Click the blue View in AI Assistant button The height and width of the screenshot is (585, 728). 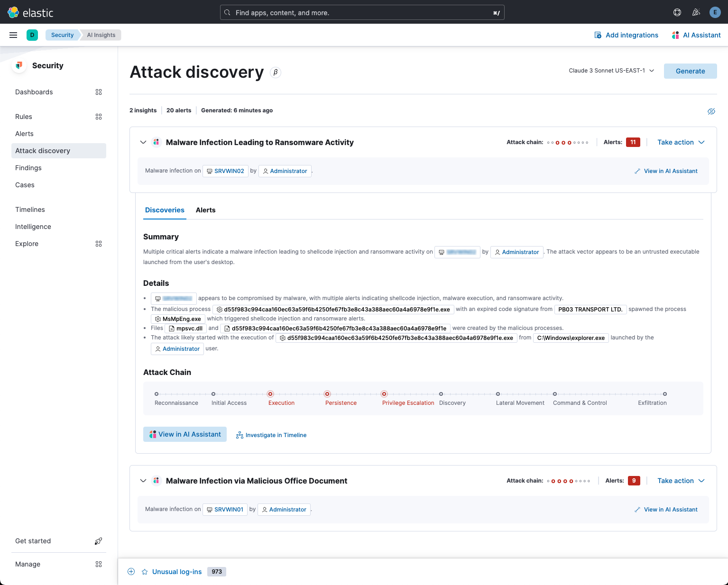(x=185, y=434)
